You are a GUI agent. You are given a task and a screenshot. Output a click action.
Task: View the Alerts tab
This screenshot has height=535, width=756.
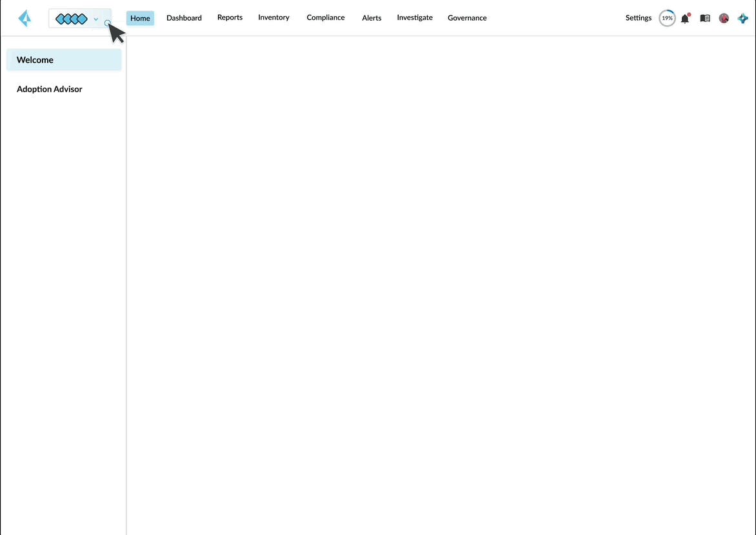pyautogui.click(x=372, y=18)
